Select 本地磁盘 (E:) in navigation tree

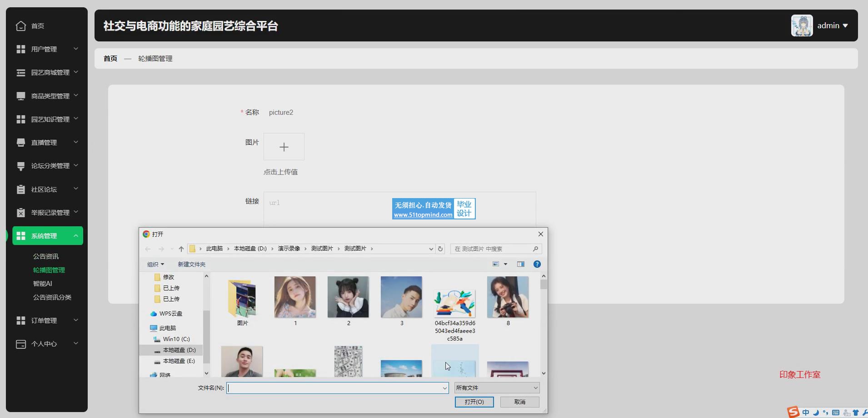click(179, 361)
